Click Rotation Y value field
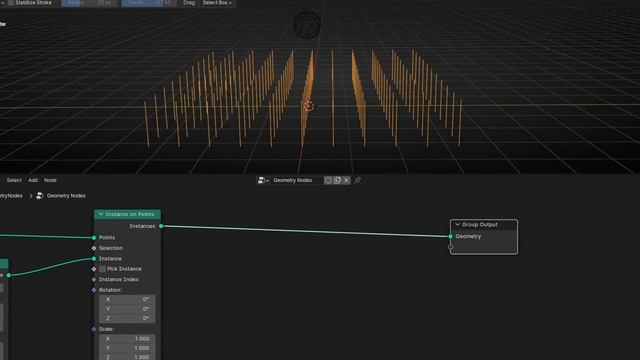 point(127,309)
